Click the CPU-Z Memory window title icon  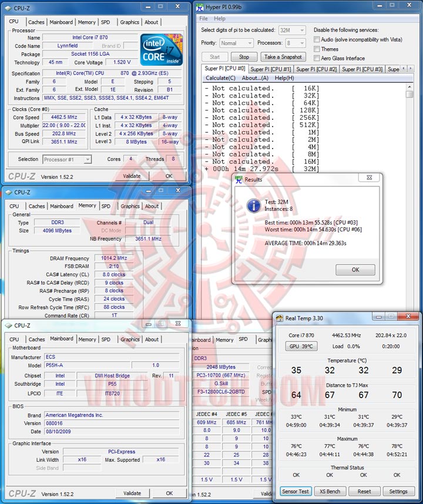click(x=9, y=192)
